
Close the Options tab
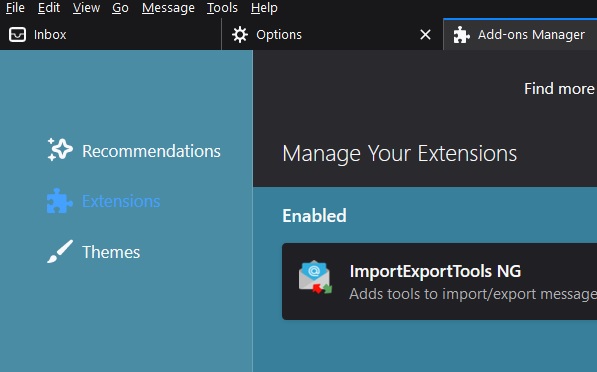pos(425,35)
